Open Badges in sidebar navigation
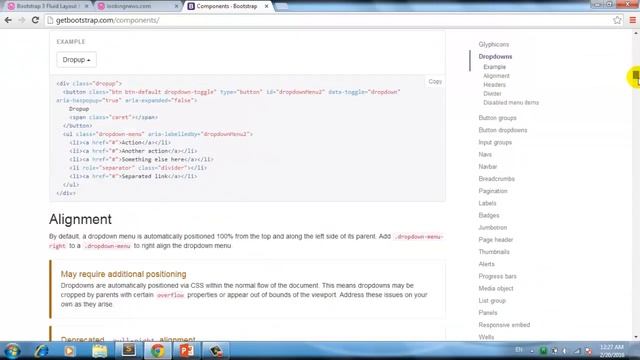Screen dimensions: 640x360 click(489, 216)
